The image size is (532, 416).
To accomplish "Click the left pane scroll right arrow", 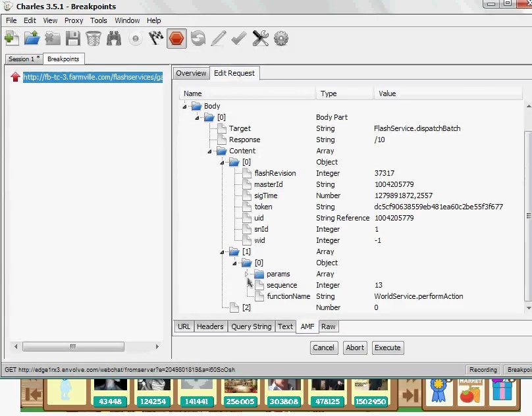I will click(157, 346).
